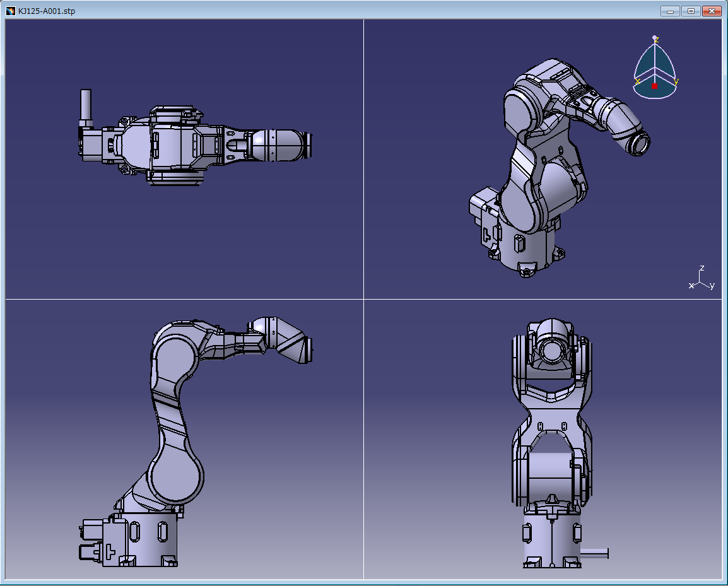Click the xyz axis triad in isometric view
This screenshot has height=586, width=728.
(x=702, y=278)
